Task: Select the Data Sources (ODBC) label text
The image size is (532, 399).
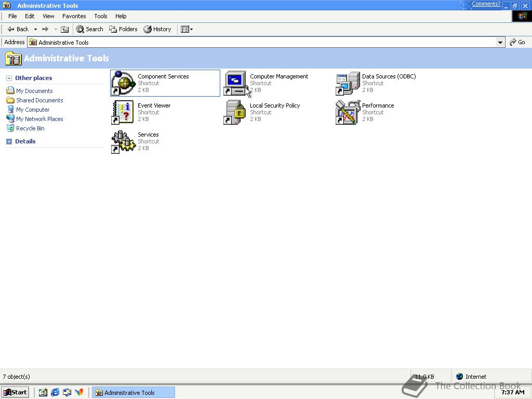Action: tap(389, 76)
